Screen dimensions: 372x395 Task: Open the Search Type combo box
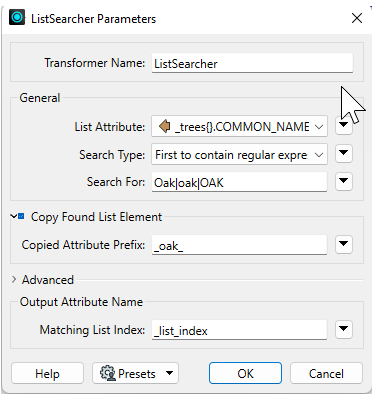click(239, 154)
